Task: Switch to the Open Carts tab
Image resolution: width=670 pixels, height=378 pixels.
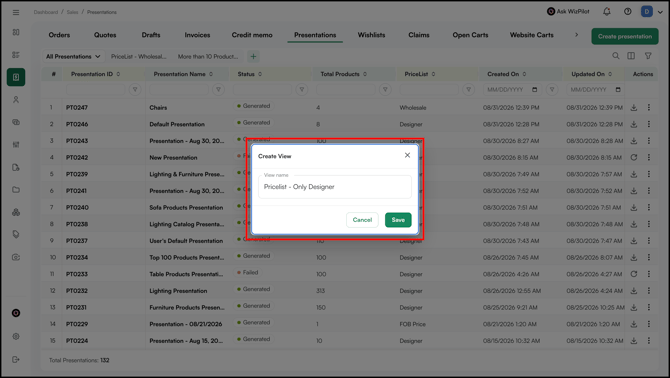Action: pyautogui.click(x=470, y=35)
